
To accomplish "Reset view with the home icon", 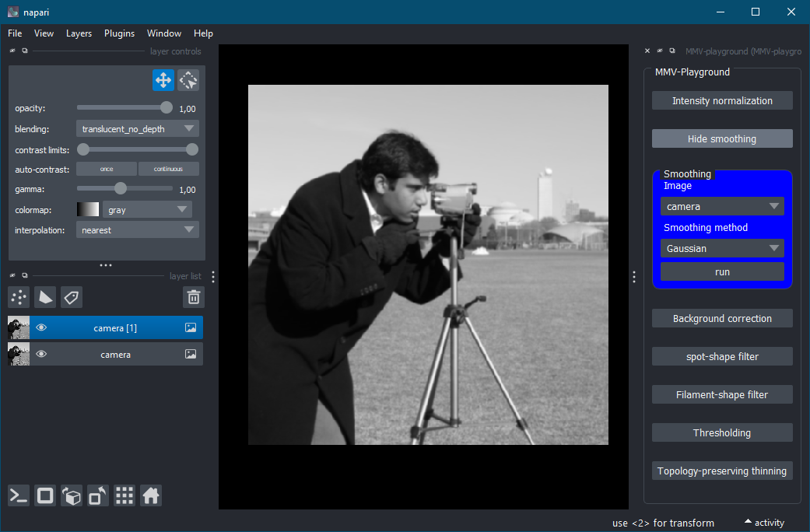I will 150,495.
